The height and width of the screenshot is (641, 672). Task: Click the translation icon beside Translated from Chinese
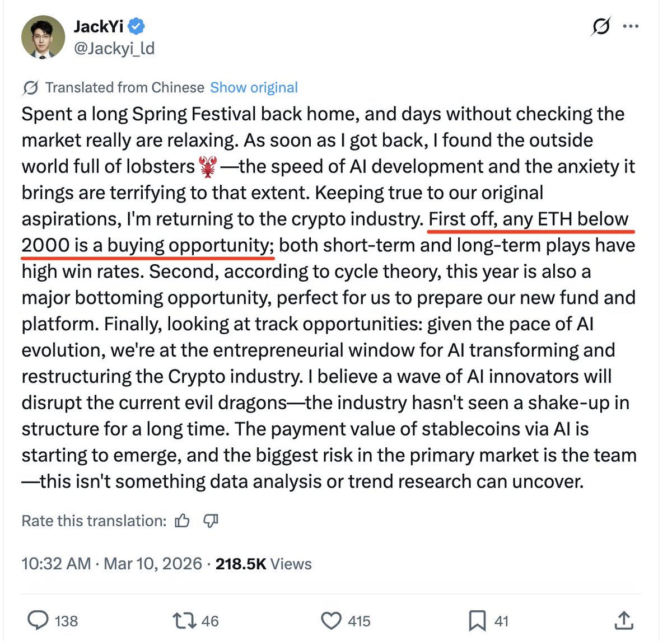pos(30,88)
